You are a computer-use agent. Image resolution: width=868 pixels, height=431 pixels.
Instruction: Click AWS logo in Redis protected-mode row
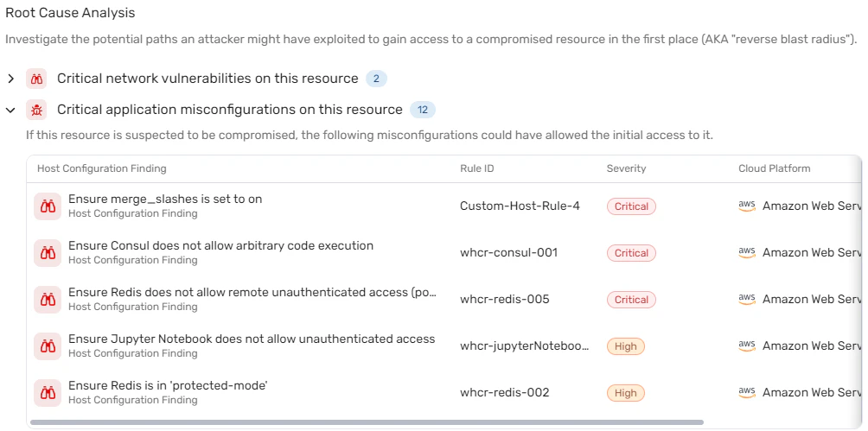[747, 392]
